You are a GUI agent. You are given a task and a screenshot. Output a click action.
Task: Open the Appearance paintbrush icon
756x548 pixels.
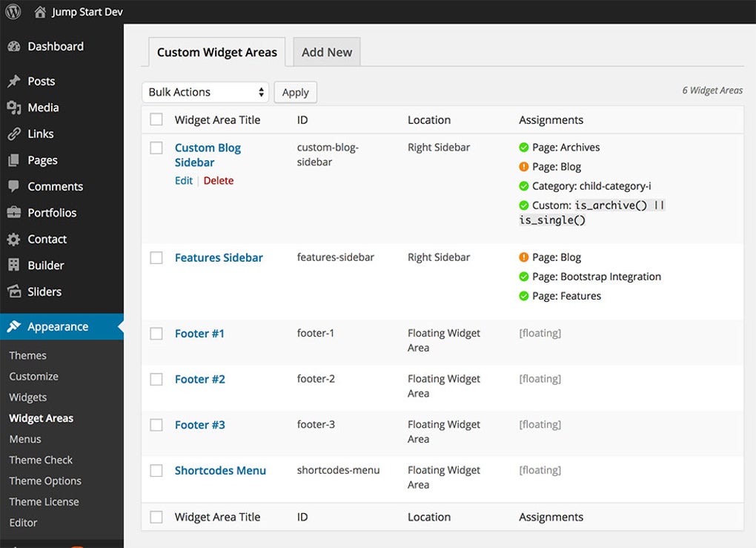(15, 326)
